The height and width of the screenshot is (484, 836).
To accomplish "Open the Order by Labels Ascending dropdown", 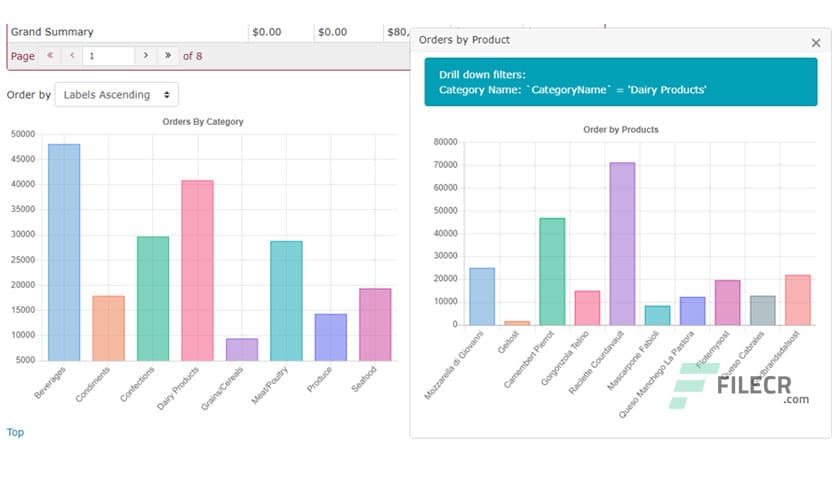I will pos(117,95).
